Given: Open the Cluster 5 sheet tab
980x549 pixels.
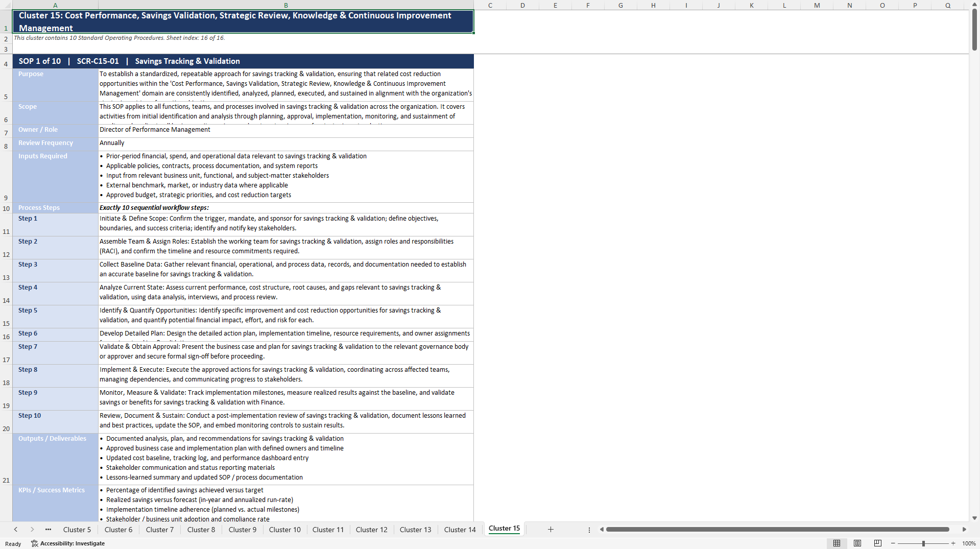Looking at the screenshot, I should 77,530.
